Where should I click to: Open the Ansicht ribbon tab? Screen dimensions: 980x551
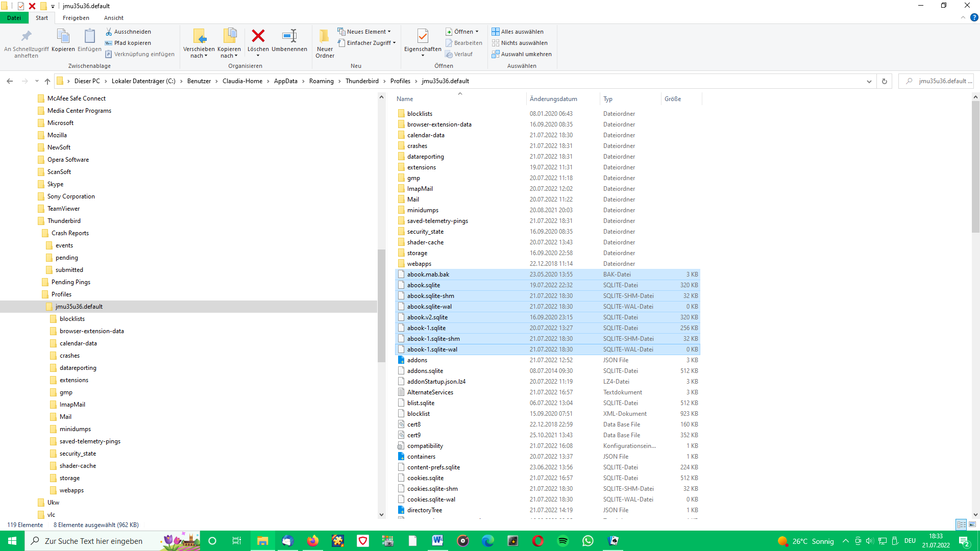[114, 18]
